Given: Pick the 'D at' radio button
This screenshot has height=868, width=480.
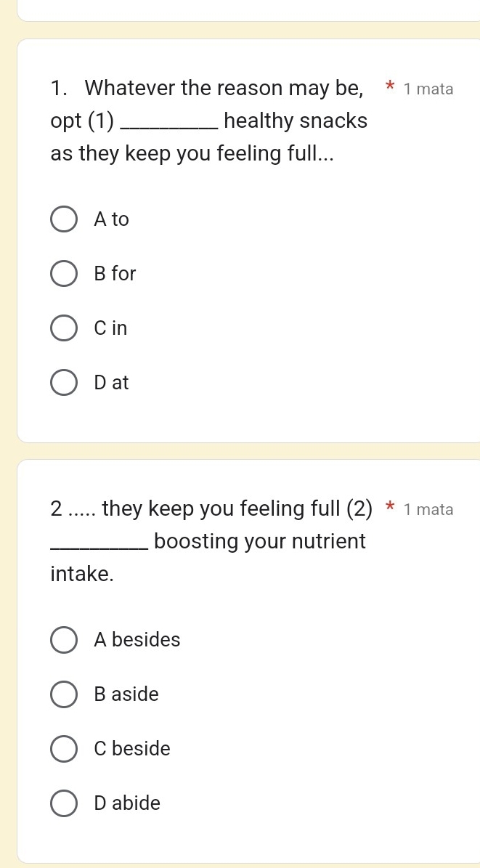Looking at the screenshot, I should [x=64, y=383].
